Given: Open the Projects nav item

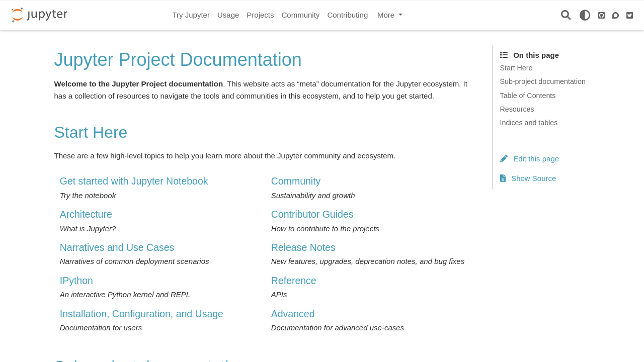Looking at the screenshot, I should 260,15.
